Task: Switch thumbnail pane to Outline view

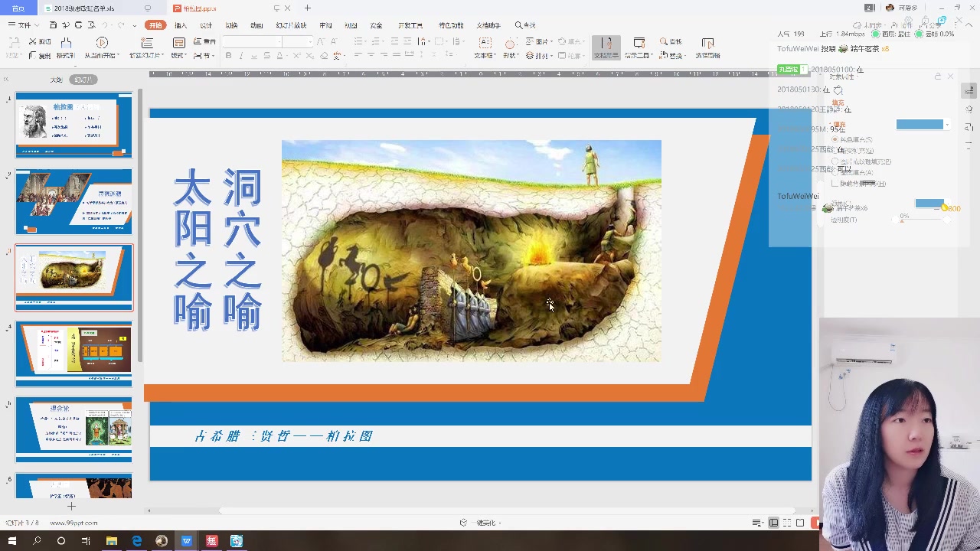Action: [56, 80]
